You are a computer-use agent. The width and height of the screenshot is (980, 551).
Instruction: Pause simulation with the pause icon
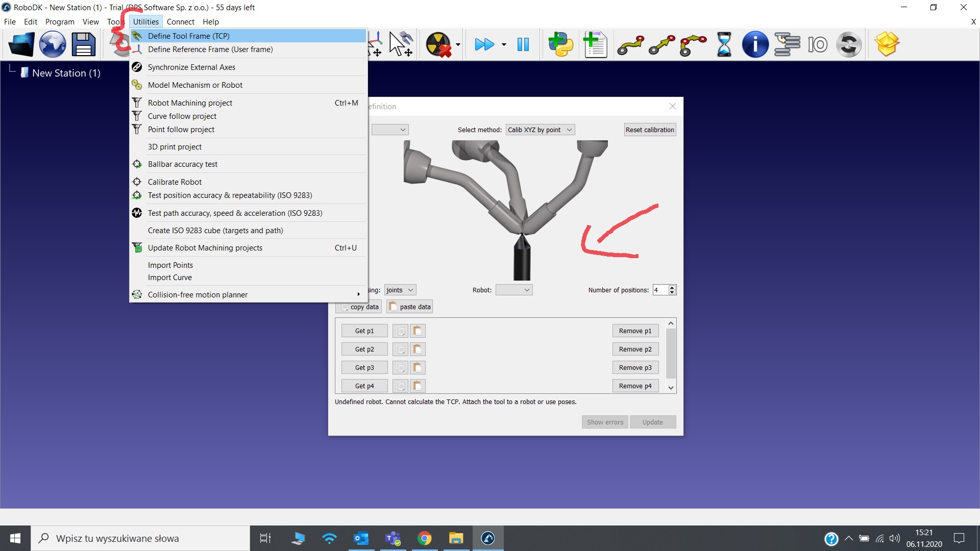(523, 44)
